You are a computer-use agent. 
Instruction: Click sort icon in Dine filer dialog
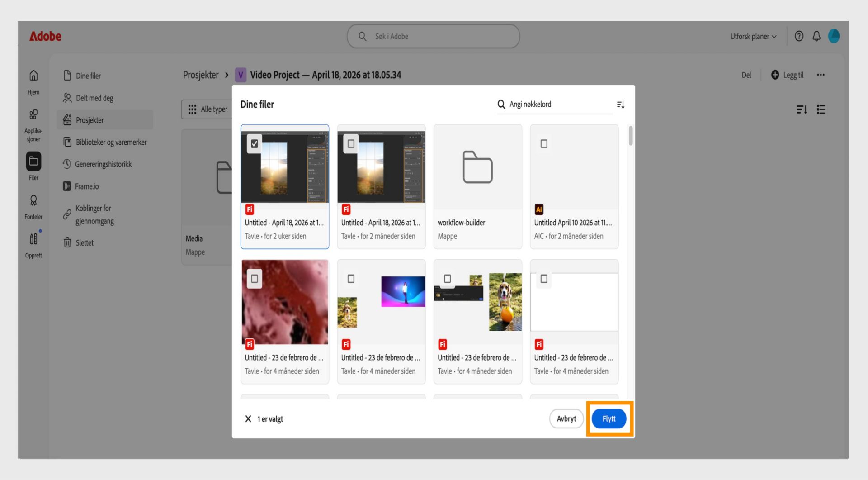pos(621,105)
